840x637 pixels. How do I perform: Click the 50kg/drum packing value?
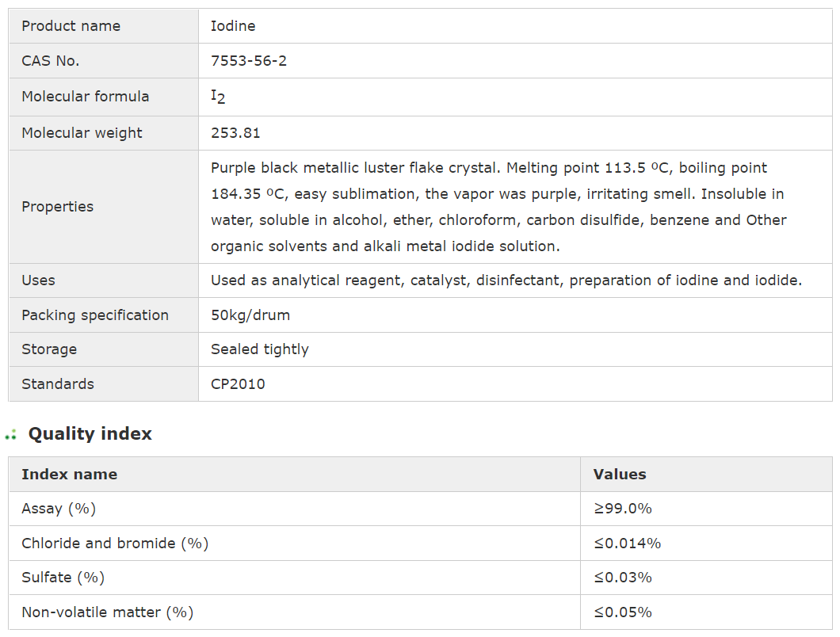250,315
